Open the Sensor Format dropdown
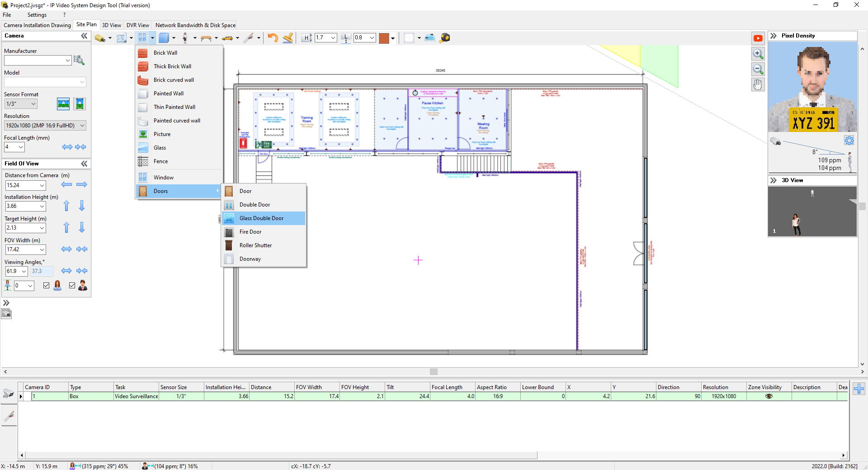 click(33, 104)
